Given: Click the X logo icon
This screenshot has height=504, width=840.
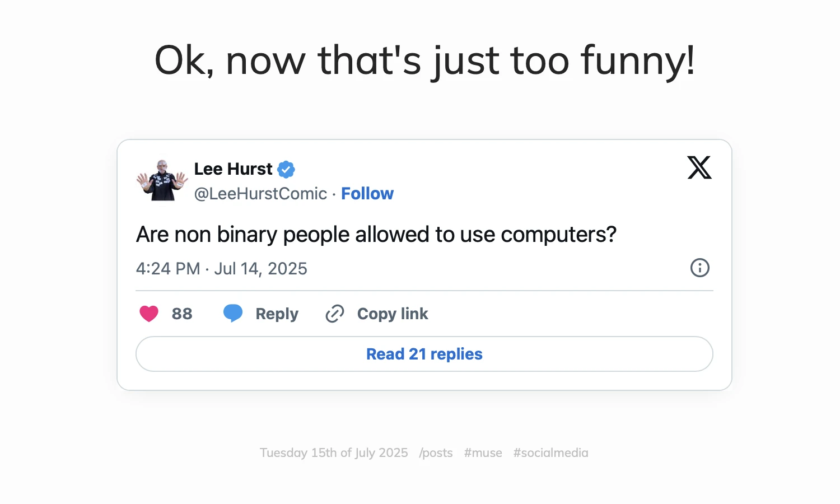Looking at the screenshot, I should (x=699, y=167).
